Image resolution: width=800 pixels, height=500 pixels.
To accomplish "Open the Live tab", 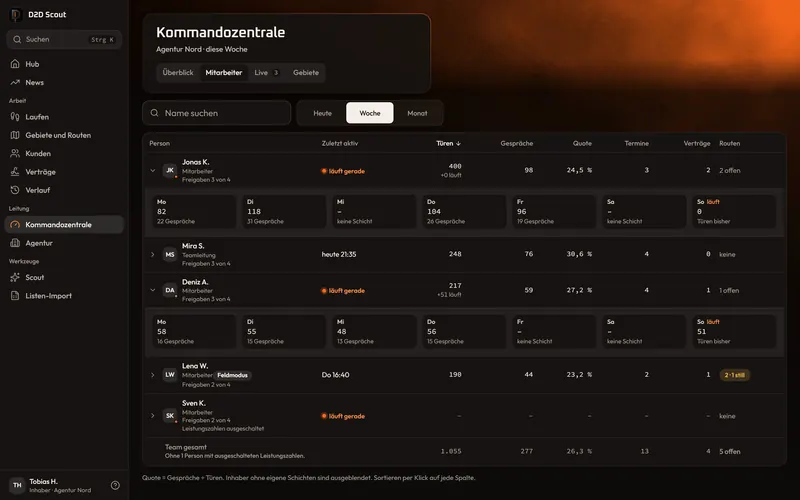I will [x=267, y=72].
